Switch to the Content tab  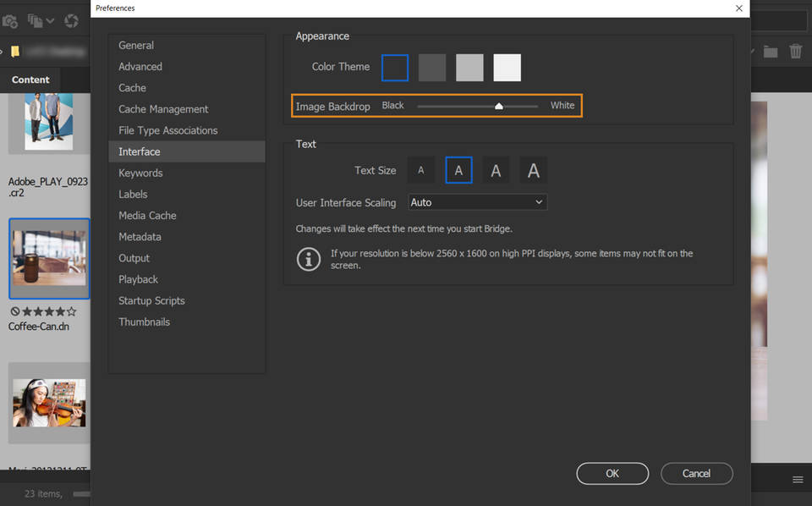point(30,80)
